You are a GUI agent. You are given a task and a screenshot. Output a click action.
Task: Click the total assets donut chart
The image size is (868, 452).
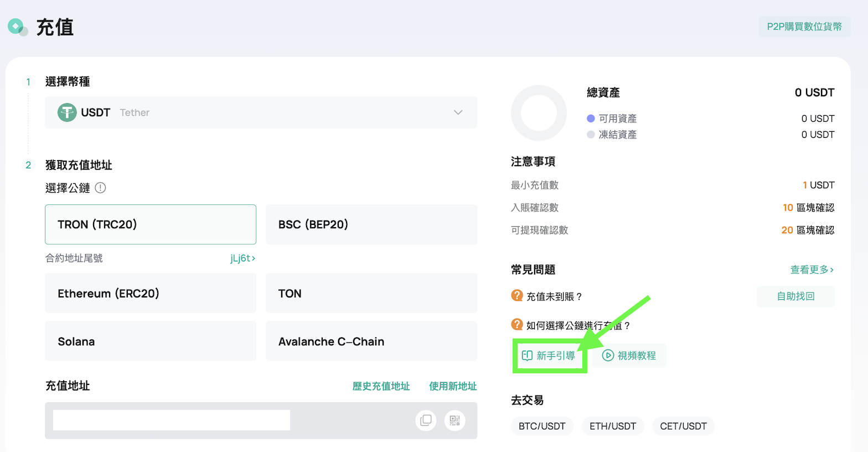click(539, 113)
